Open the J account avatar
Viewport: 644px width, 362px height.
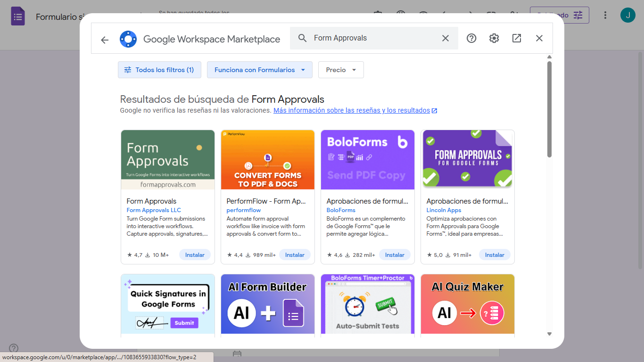pyautogui.click(x=628, y=15)
